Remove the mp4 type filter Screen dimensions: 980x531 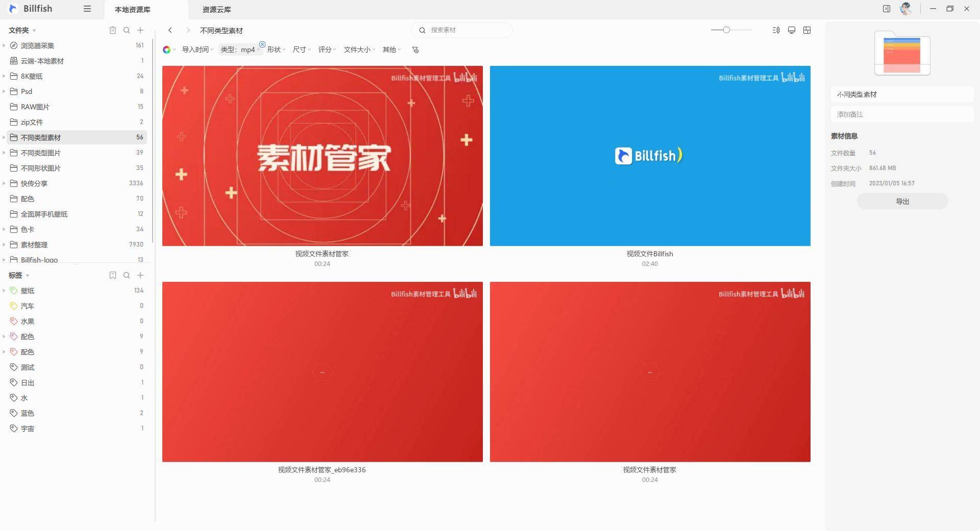(262, 44)
